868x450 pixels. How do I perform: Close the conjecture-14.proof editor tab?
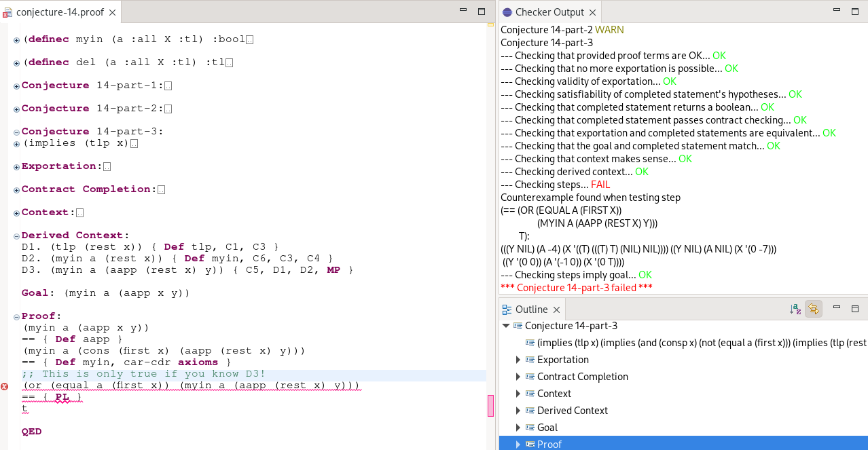[x=112, y=12]
